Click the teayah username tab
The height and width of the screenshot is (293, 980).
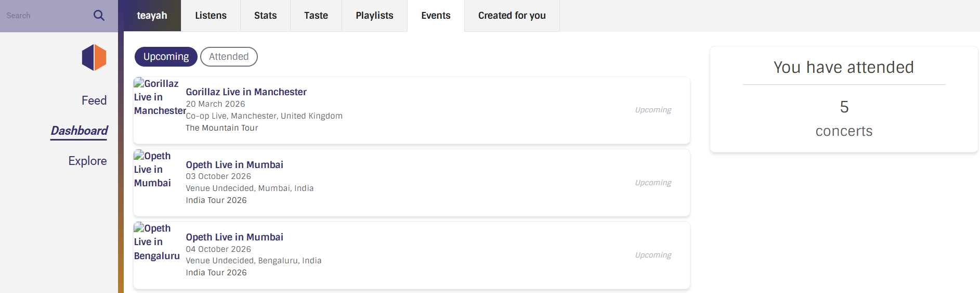point(152,16)
